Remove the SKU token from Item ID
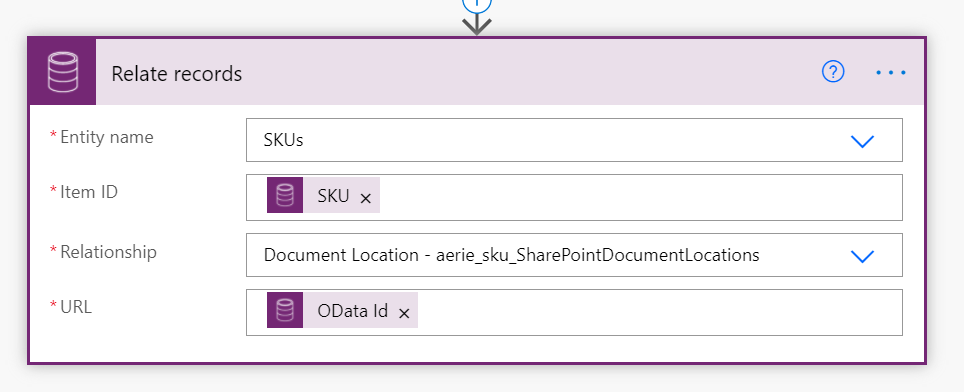Image resolution: width=964 pixels, height=392 pixels. pyautogui.click(x=365, y=198)
